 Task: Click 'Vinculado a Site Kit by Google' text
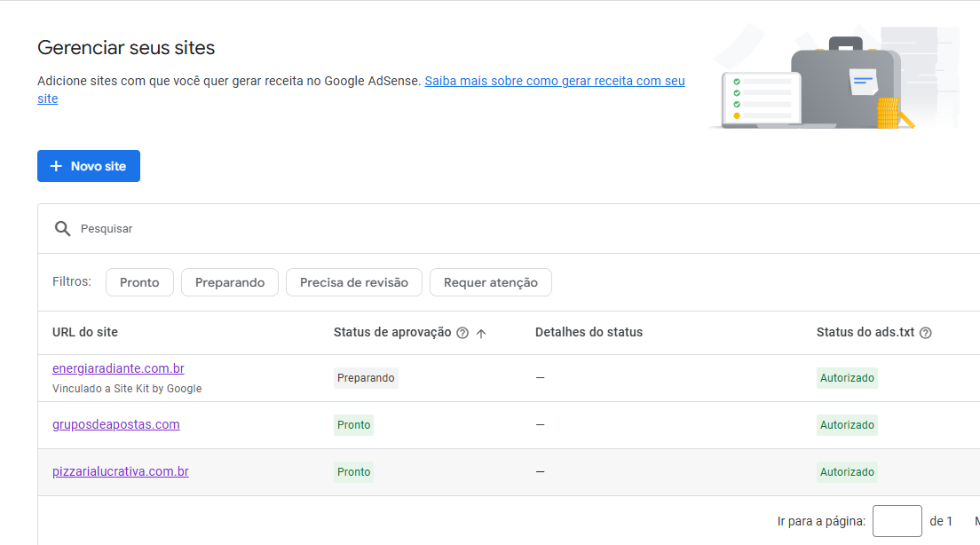click(x=127, y=389)
